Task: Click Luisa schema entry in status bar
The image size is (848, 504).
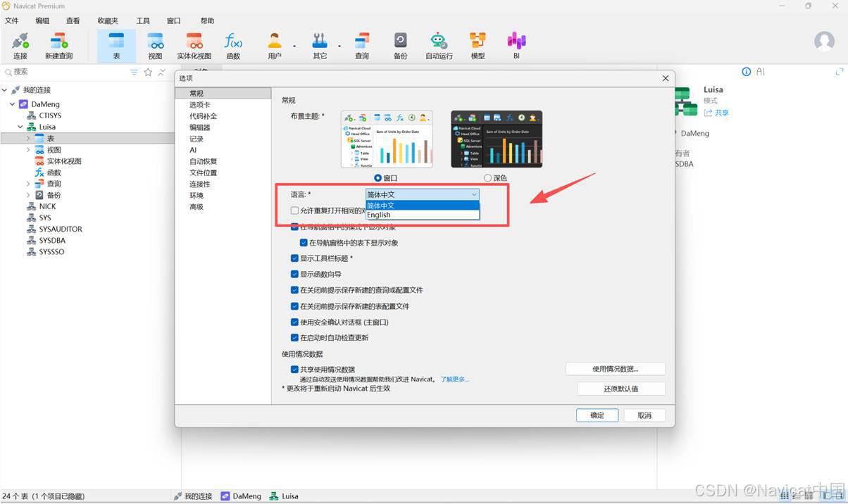Action: (x=283, y=496)
